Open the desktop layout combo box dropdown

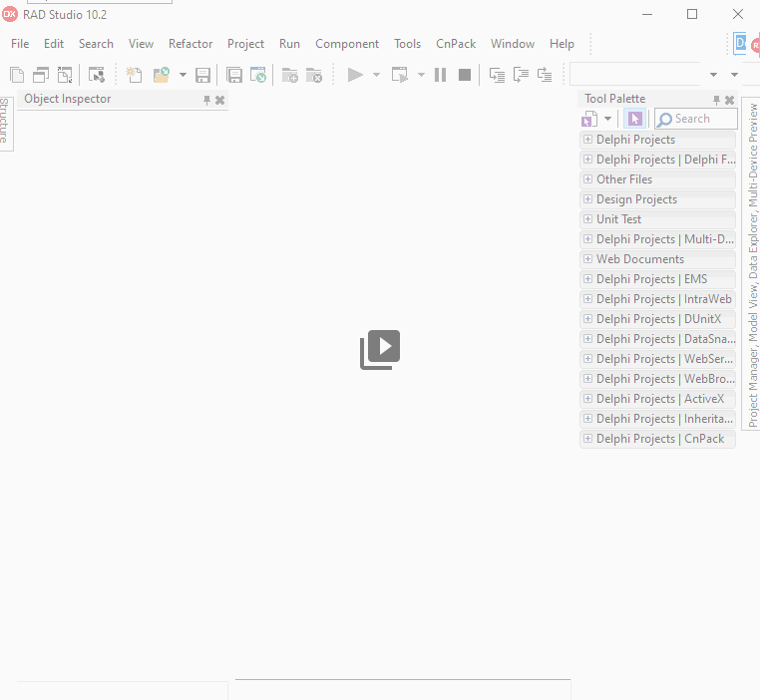pos(713,75)
